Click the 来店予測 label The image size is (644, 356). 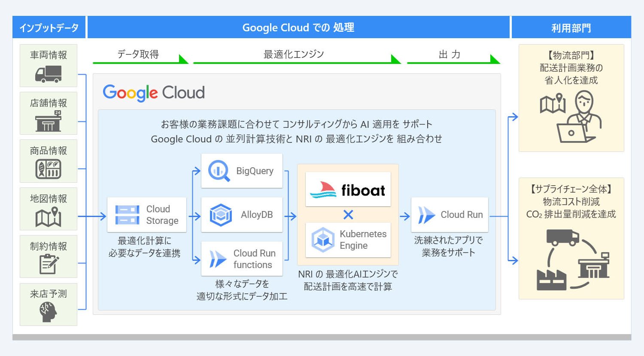[x=49, y=294]
